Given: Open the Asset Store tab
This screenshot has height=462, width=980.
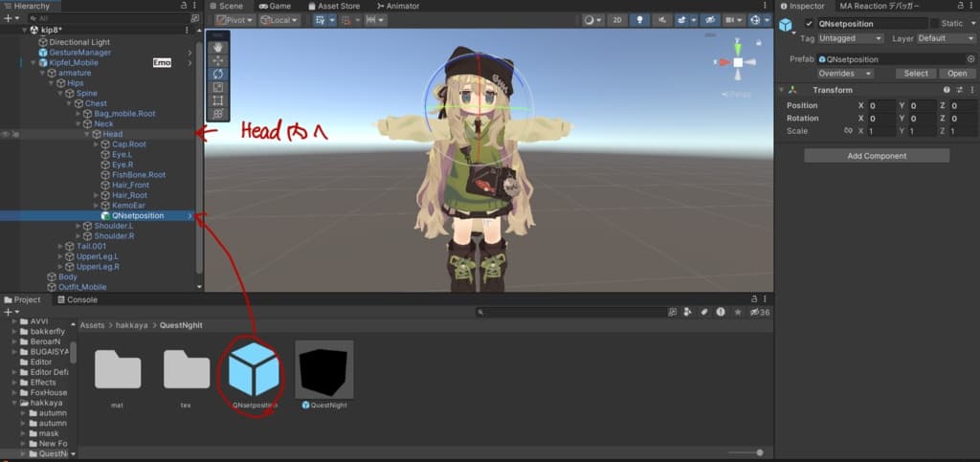Looking at the screenshot, I should point(334,6).
